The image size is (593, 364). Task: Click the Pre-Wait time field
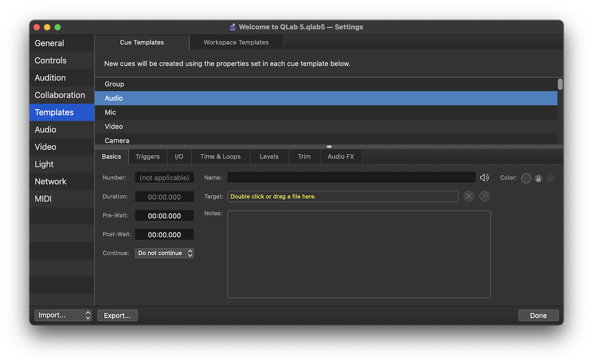(164, 216)
